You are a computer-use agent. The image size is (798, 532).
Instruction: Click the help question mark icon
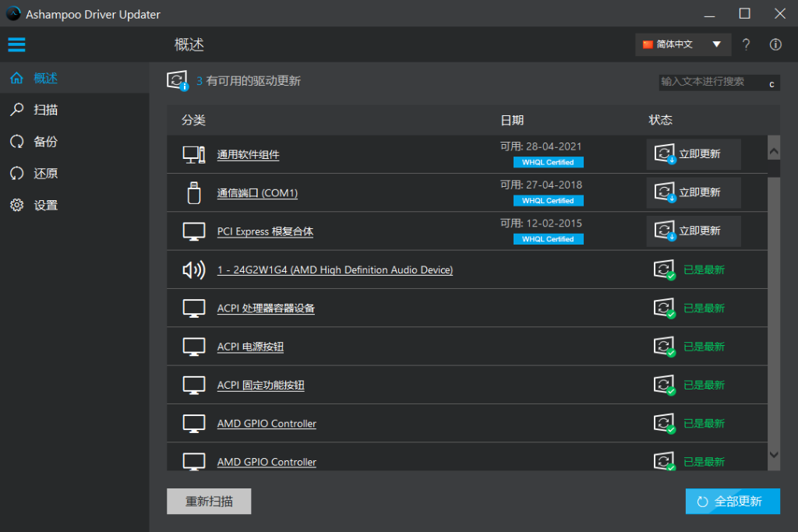[x=746, y=44]
